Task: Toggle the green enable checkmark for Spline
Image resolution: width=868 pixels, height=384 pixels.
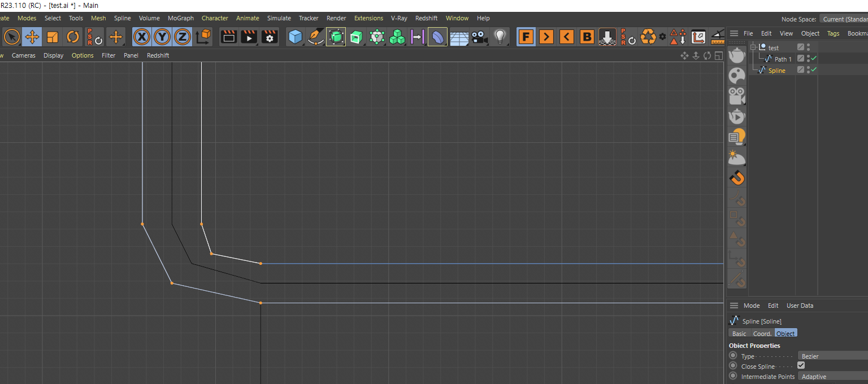Action: (x=814, y=69)
